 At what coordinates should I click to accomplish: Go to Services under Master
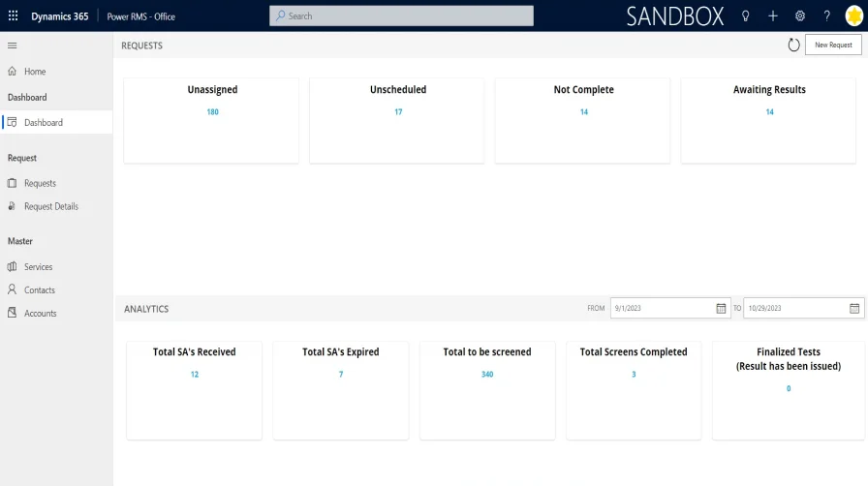click(x=38, y=266)
